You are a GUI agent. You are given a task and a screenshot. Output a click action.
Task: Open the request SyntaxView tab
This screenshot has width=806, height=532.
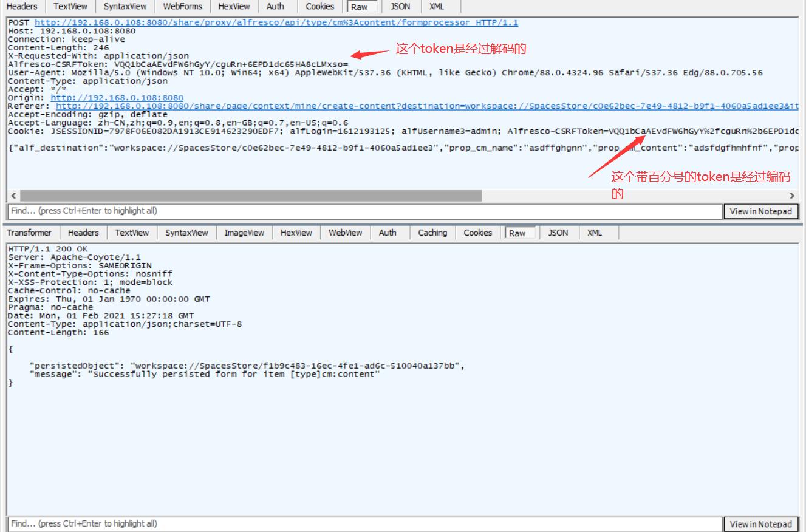pyautogui.click(x=125, y=7)
